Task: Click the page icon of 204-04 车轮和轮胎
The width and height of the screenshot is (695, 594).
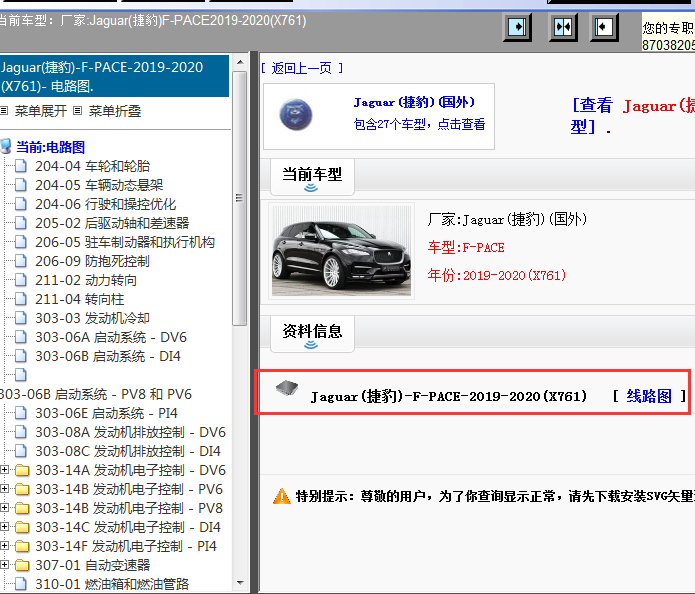Action: [x=20, y=166]
